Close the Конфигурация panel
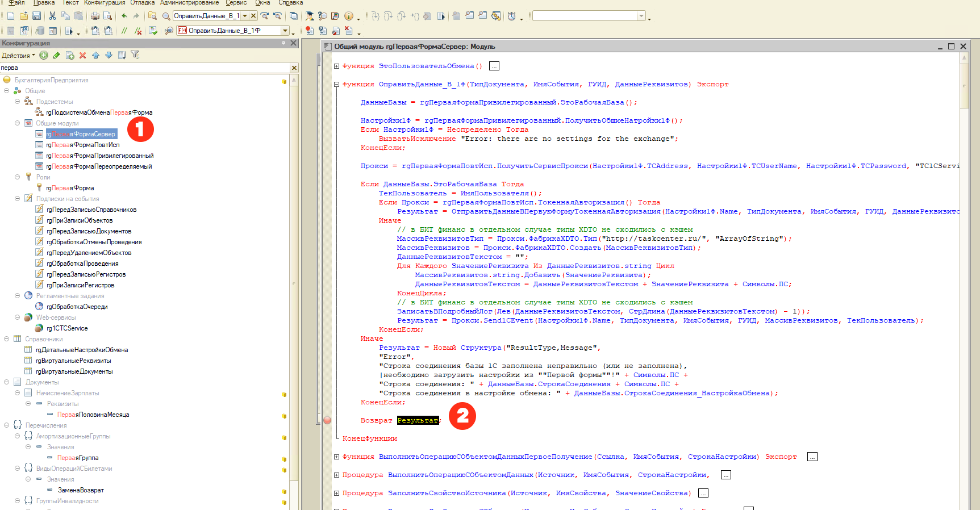 point(294,43)
